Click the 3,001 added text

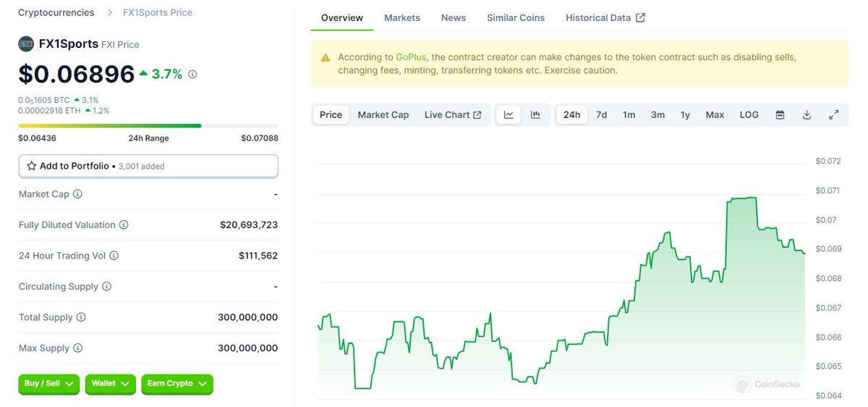click(142, 166)
